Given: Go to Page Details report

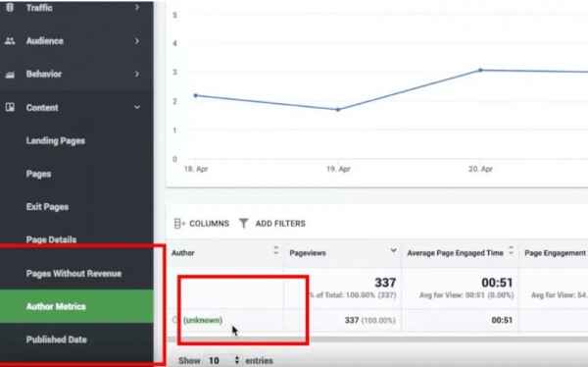Looking at the screenshot, I should click(x=51, y=239).
